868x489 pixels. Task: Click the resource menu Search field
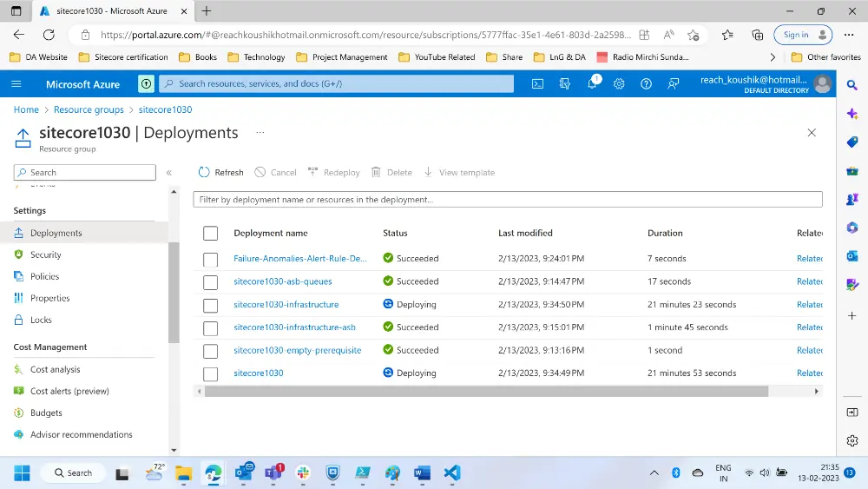[85, 172]
